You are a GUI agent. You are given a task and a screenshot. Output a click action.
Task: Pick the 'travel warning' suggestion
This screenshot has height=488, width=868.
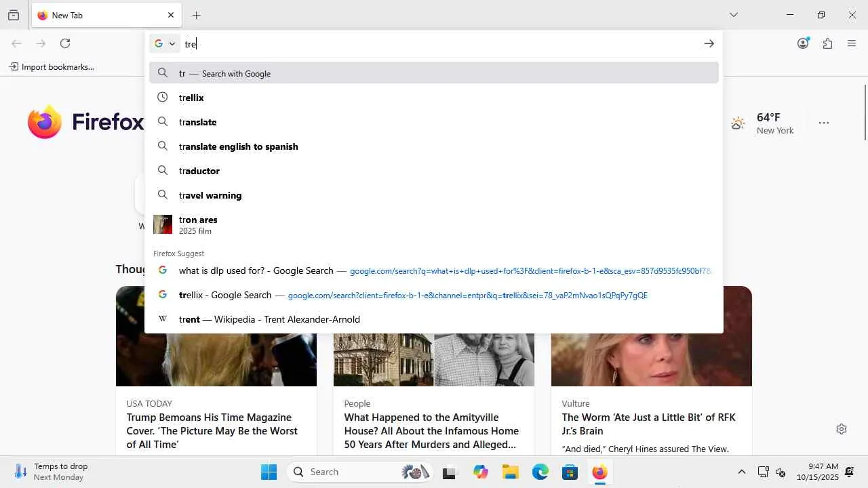434,195
